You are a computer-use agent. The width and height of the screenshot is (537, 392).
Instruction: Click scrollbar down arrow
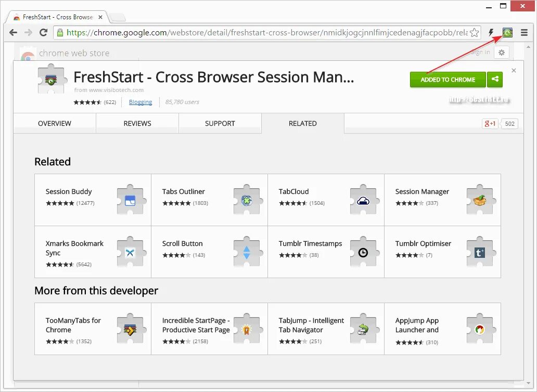pyautogui.click(x=529, y=384)
